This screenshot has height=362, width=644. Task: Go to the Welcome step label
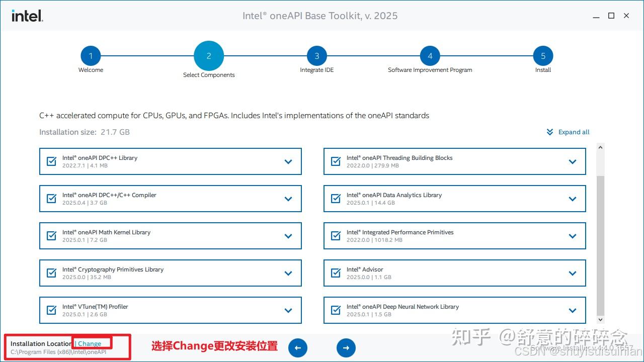click(91, 70)
